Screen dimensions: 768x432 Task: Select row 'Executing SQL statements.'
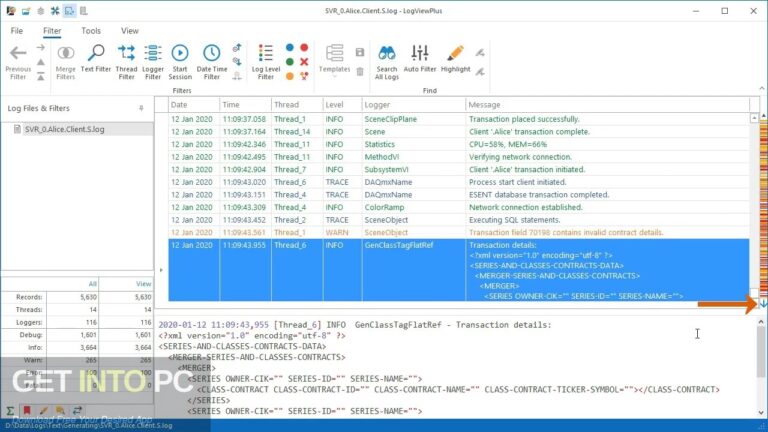pyautogui.click(x=459, y=220)
